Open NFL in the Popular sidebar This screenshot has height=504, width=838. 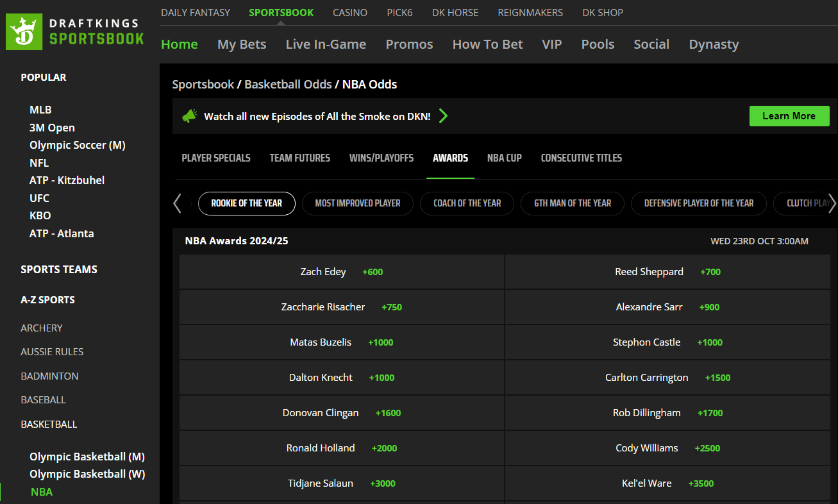pyautogui.click(x=39, y=163)
